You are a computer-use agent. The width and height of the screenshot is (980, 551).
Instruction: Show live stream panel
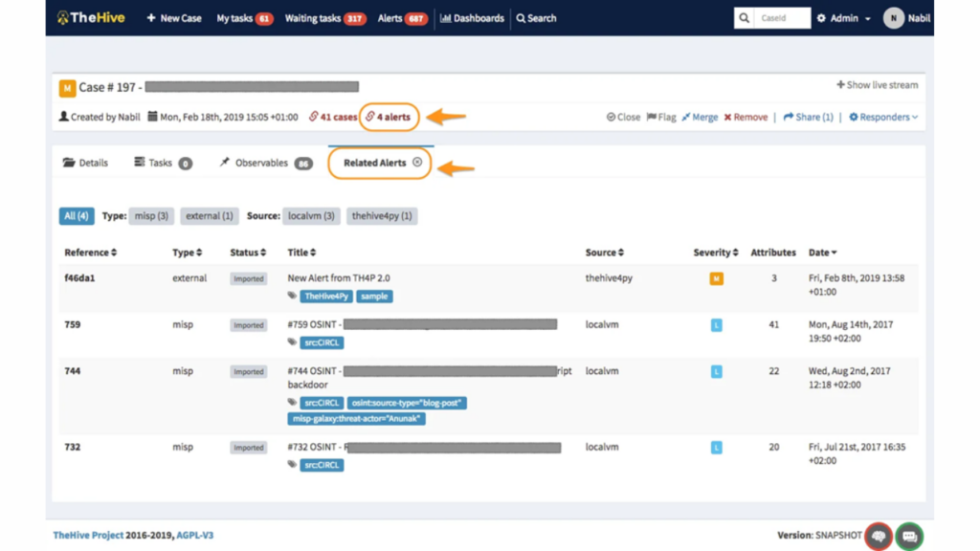(877, 85)
